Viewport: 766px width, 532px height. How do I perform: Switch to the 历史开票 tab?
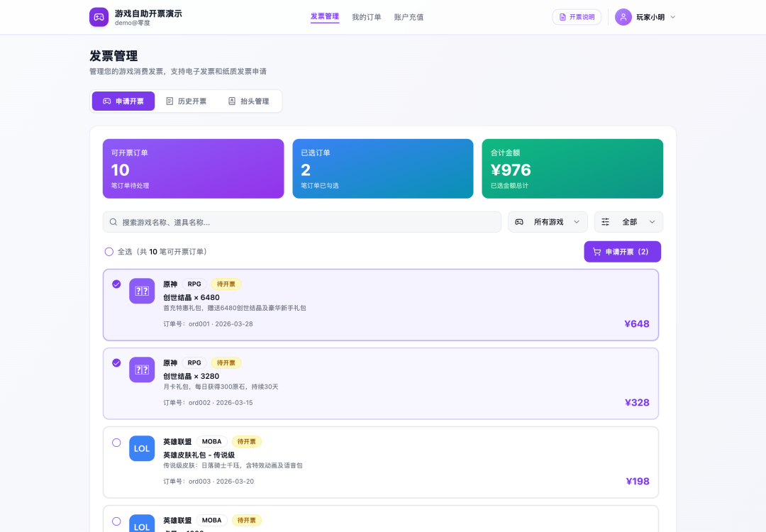186,101
